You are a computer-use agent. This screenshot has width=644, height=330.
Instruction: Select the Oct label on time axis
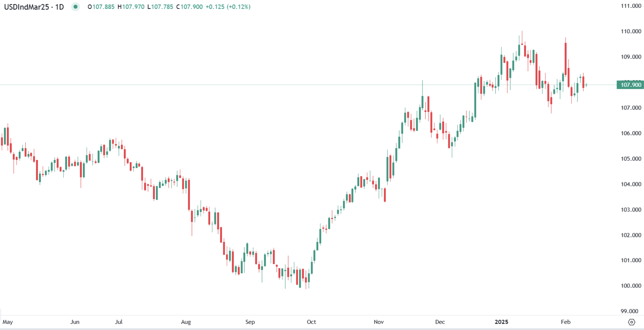pyautogui.click(x=311, y=322)
